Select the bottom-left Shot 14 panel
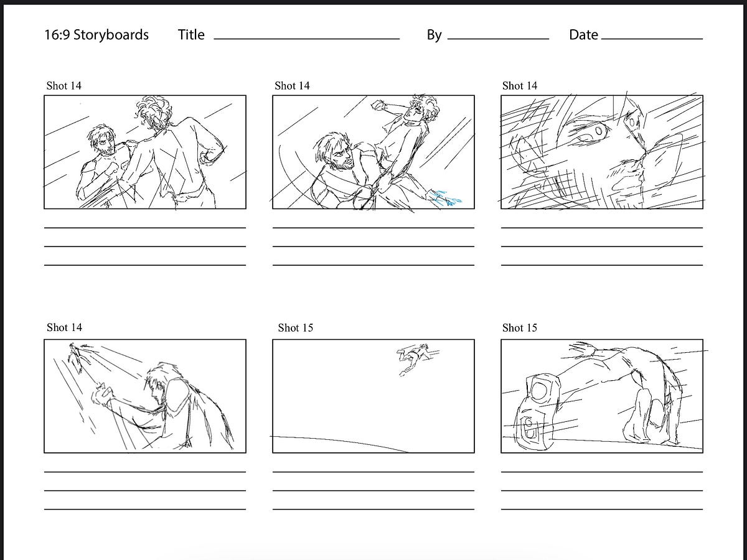The image size is (747, 560). coord(146,394)
